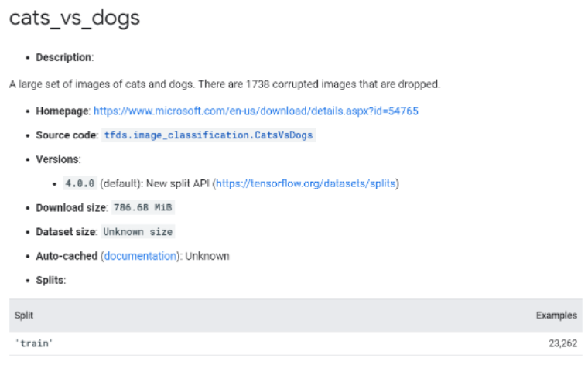Click the 23,262 examples count cell
Screen dimensions: 588x365
tap(563, 343)
